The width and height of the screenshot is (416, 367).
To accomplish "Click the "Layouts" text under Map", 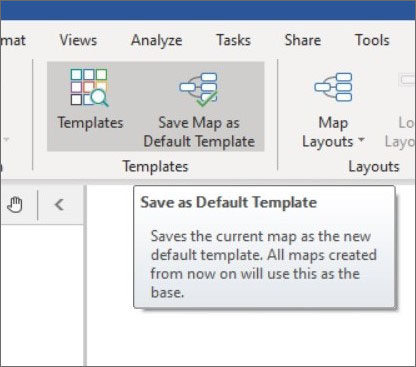I will [x=328, y=142].
